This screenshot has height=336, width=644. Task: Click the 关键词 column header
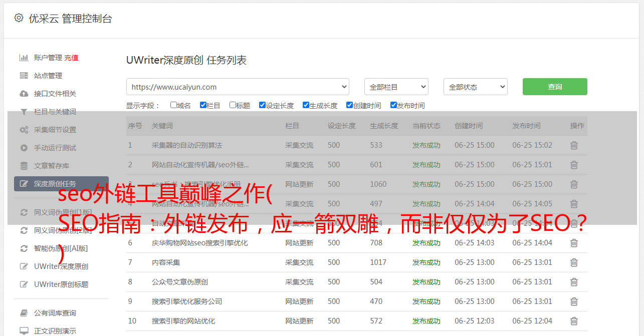pyautogui.click(x=162, y=126)
